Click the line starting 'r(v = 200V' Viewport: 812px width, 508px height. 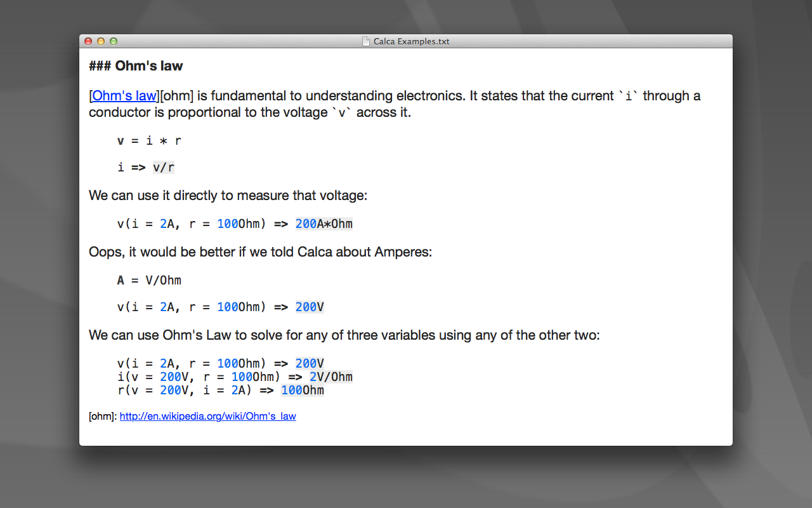[x=221, y=390]
